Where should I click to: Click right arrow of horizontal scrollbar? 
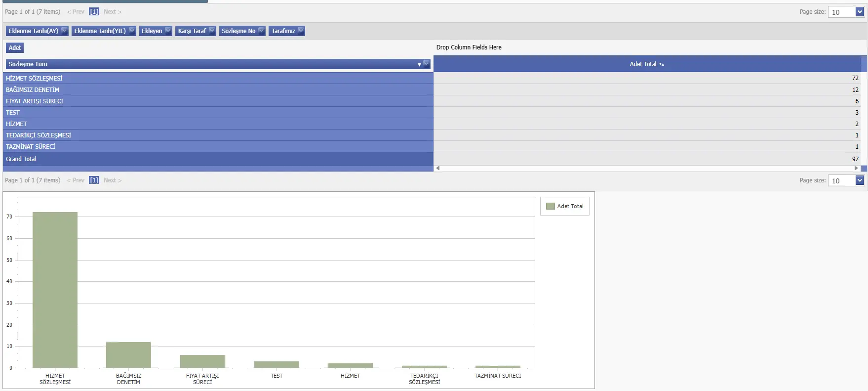click(x=856, y=168)
